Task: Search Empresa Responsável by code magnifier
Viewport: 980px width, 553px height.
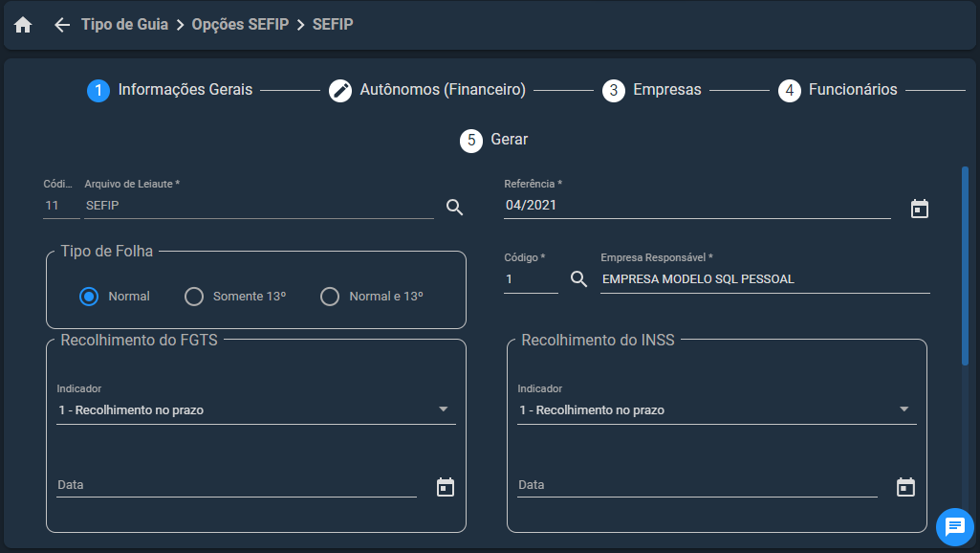Action: click(x=578, y=279)
